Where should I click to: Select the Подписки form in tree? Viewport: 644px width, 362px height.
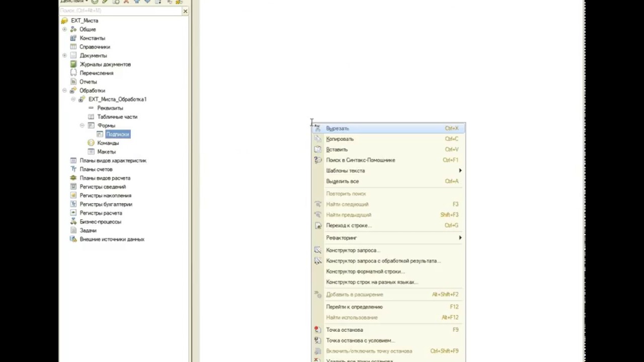(118, 134)
